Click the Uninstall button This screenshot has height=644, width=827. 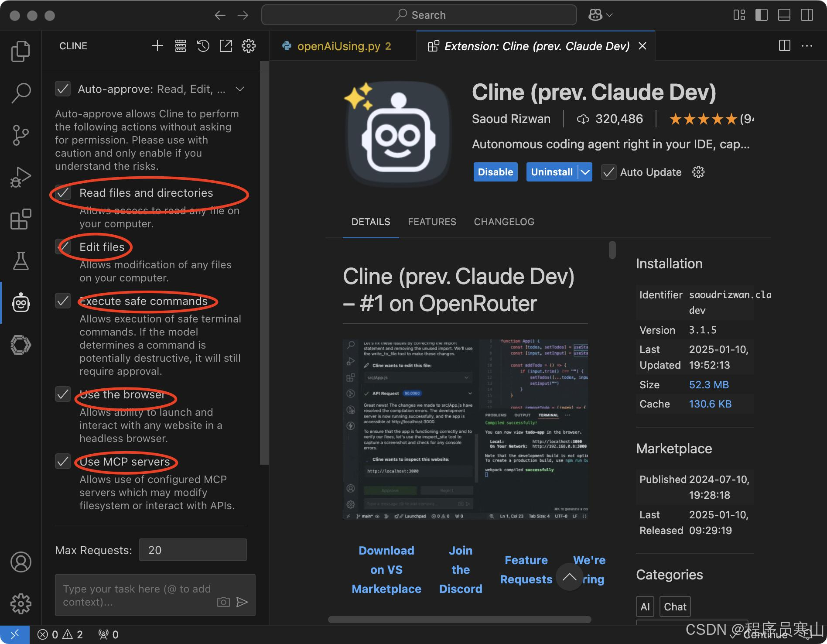click(x=552, y=172)
